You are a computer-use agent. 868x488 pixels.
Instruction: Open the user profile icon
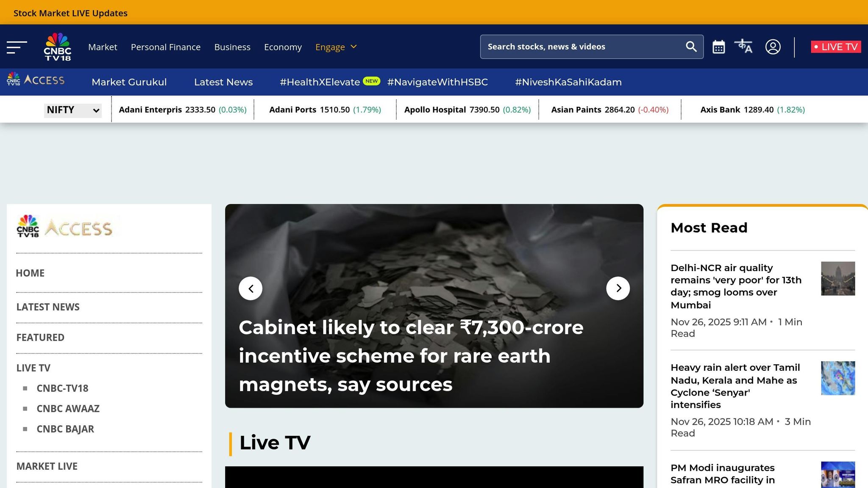coord(773,47)
